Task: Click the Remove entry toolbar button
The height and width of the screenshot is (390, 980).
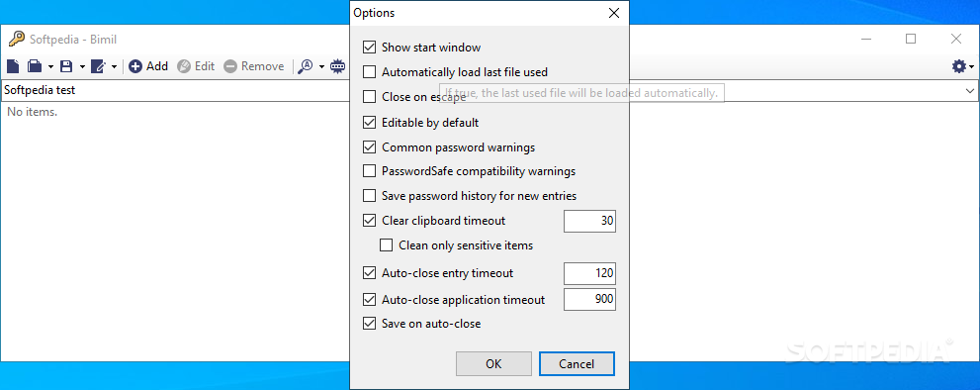Action: click(254, 65)
